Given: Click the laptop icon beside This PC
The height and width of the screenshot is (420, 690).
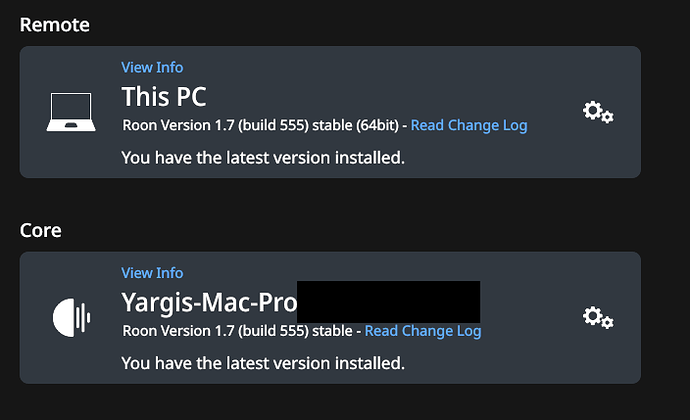Looking at the screenshot, I should tap(71, 112).
